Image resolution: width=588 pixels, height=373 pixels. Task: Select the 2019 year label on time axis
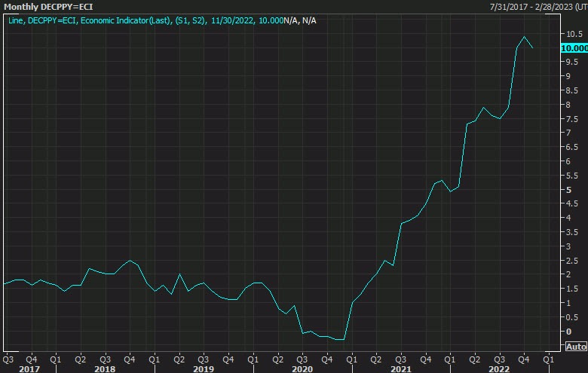tap(203, 368)
